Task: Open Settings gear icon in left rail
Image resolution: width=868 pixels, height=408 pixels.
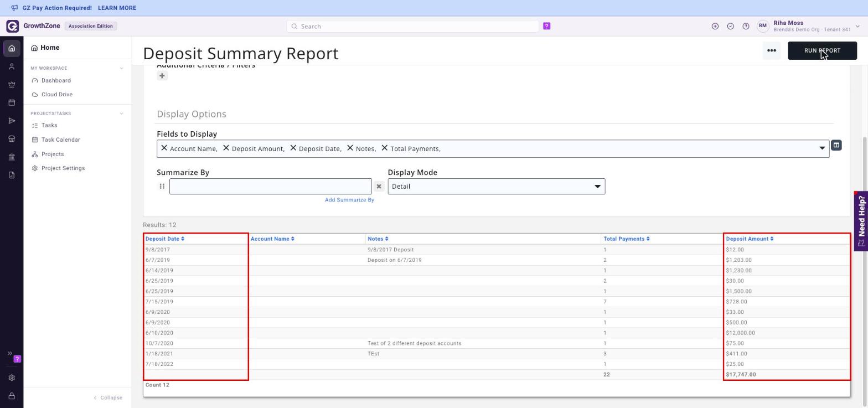Action: pos(12,378)
